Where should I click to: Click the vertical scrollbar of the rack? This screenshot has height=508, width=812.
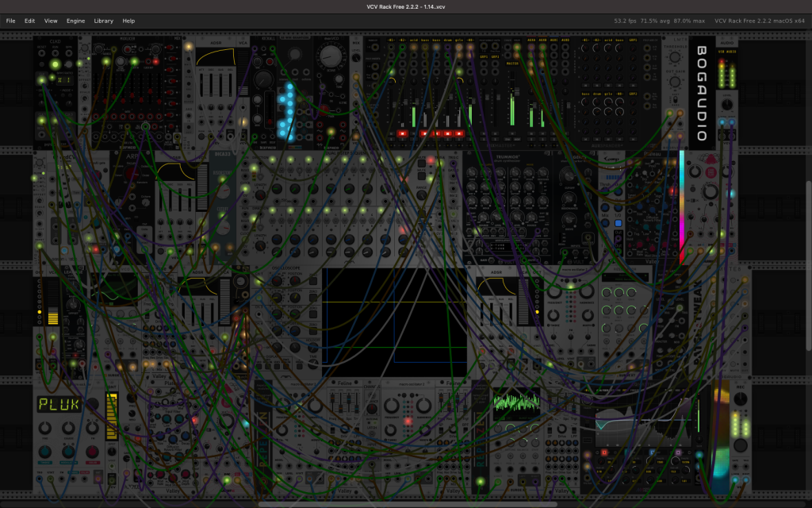tap(809, 265)
